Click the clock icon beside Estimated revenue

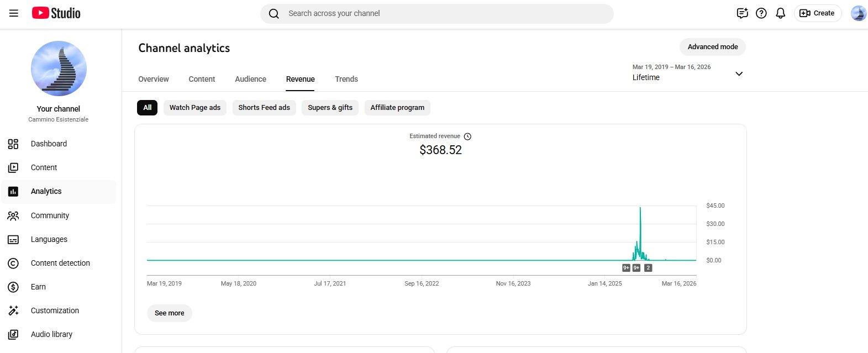[467, 136]
